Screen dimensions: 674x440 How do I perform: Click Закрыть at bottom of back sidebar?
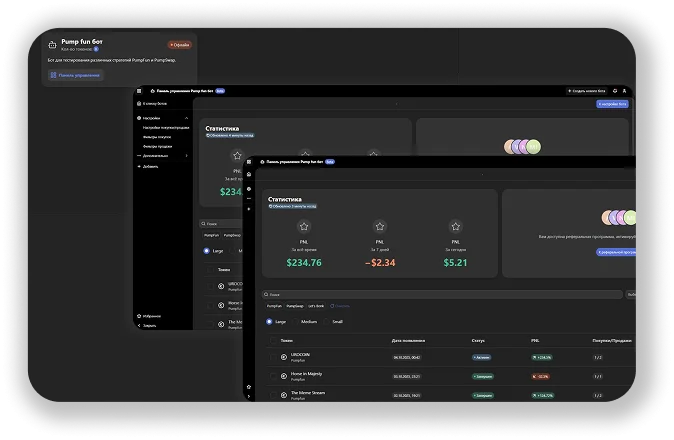pos(147,325)
